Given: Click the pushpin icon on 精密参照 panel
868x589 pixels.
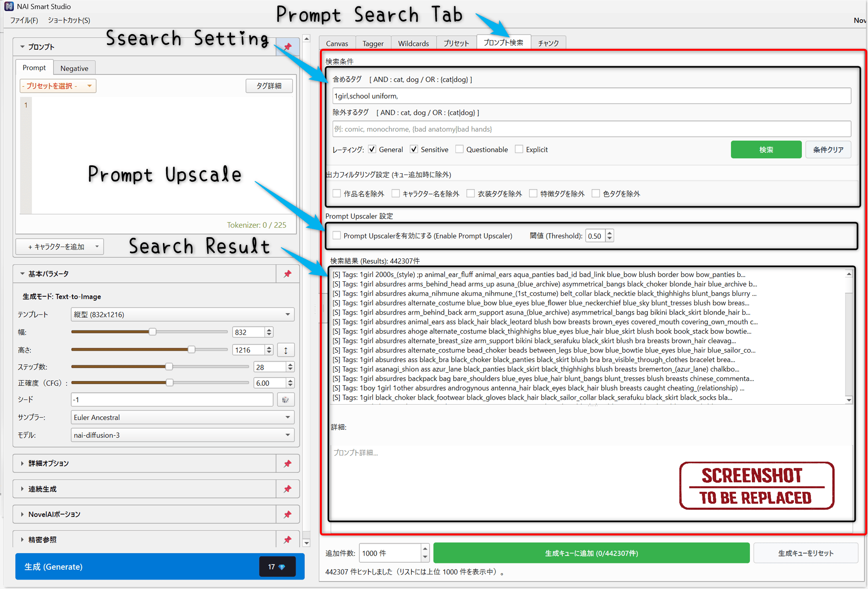Looking at the screenshot, I should [x=287, y=539].
